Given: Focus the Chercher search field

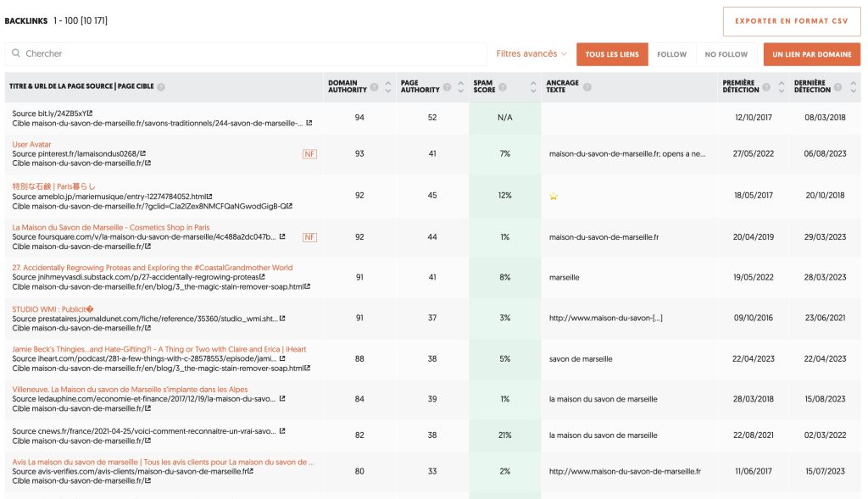Looking at the screenshot, I should click(246, 53).
